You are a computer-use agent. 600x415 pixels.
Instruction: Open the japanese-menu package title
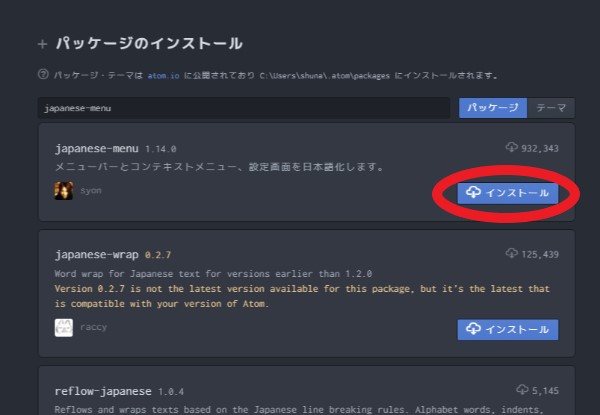(x=96, y=148)
